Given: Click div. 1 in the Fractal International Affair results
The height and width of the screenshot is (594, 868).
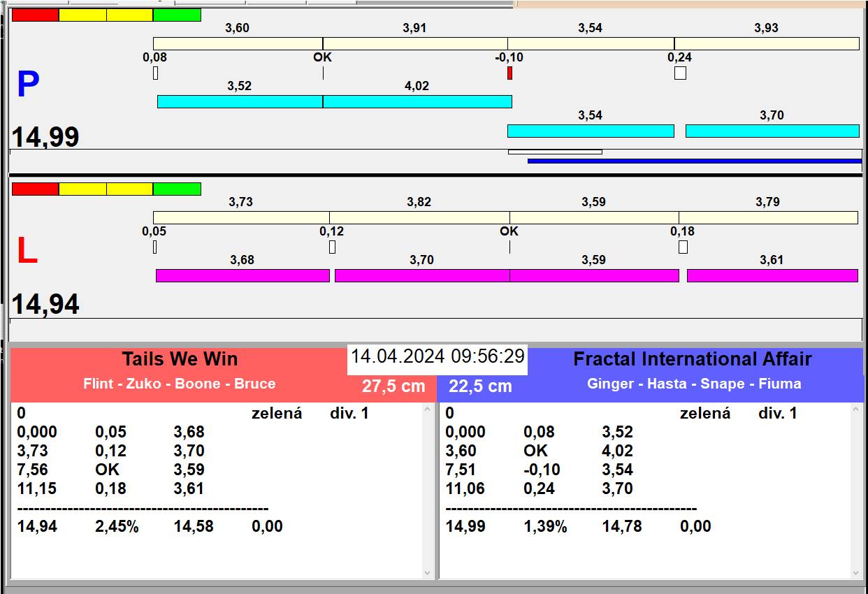Looking at the screenshot, I should pos(778,414).
